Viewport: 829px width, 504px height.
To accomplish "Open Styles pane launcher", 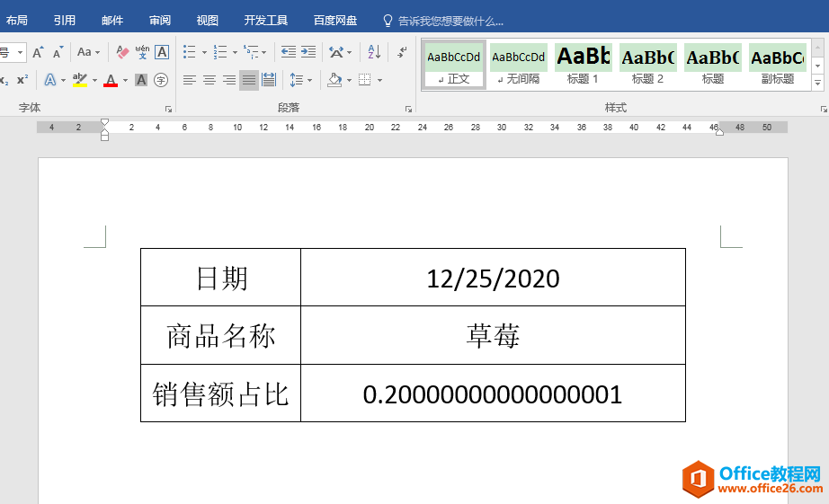I will pos(824,110).
